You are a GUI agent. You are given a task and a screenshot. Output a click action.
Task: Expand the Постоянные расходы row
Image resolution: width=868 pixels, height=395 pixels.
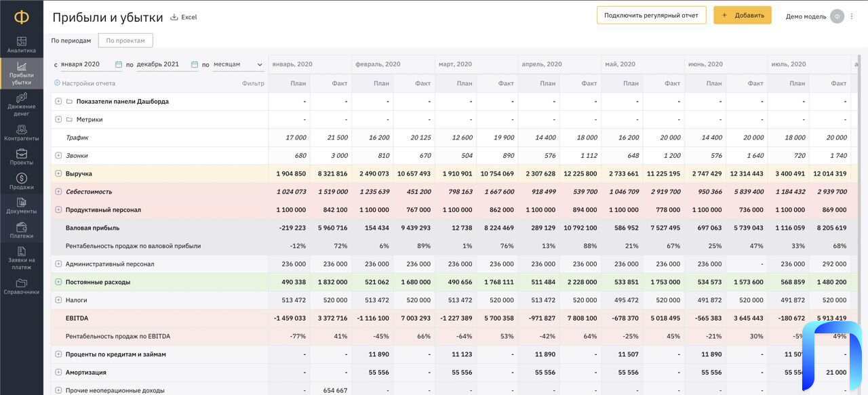[x=58, y=282]
